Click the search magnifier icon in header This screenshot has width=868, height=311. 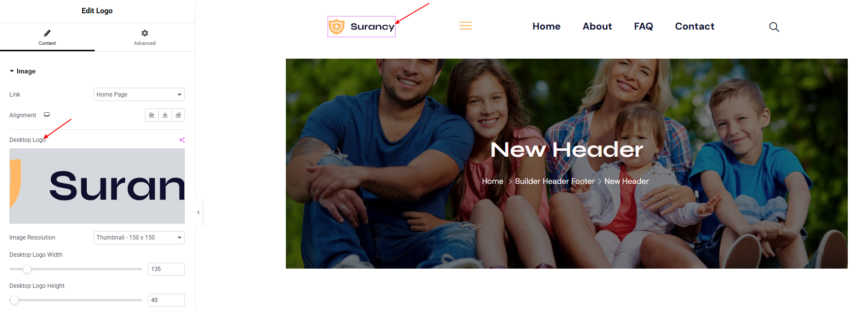point(774,27)
